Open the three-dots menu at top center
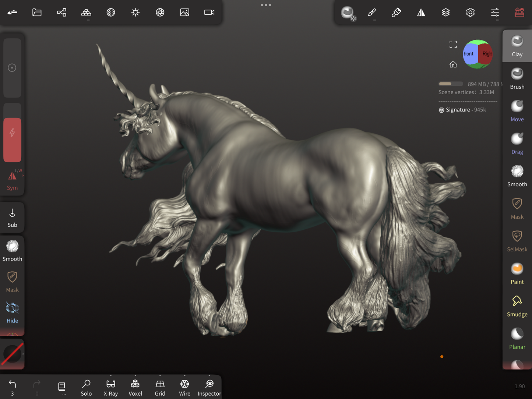This screenshot has width=532, height=399. (266, 5)
